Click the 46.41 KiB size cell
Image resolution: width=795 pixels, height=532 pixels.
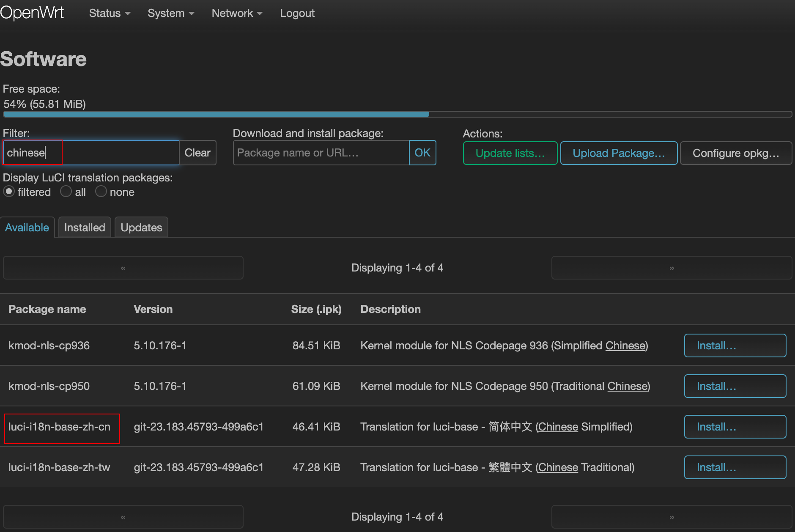[x=316, y=427]
